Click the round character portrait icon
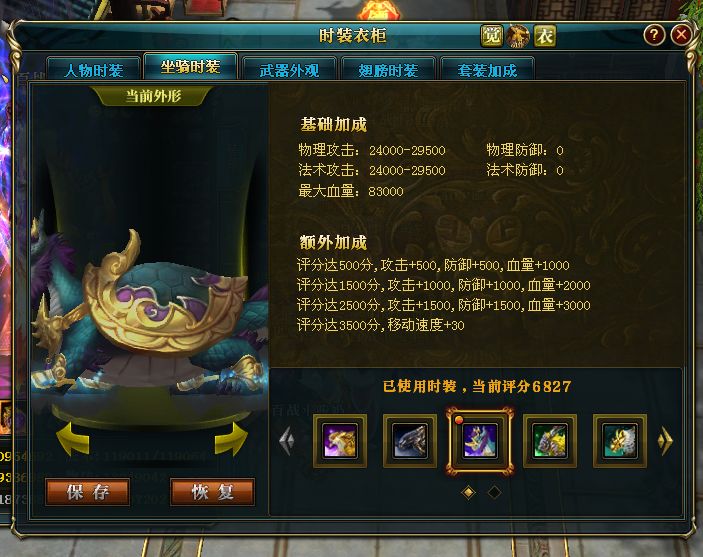Viewport: 703px width, 557px height. (518, 36)
